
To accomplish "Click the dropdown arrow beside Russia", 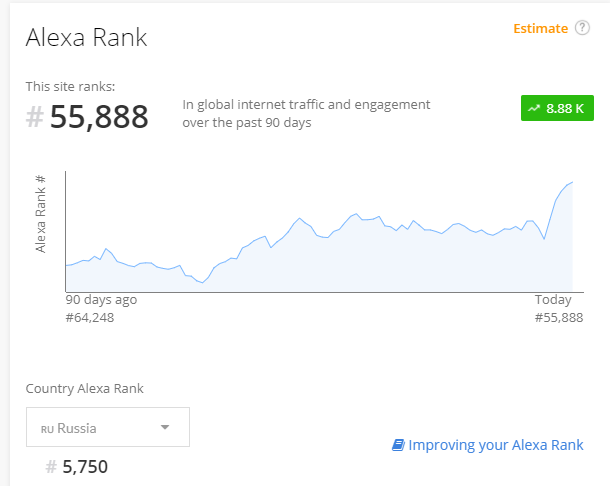I will (165, 427).
